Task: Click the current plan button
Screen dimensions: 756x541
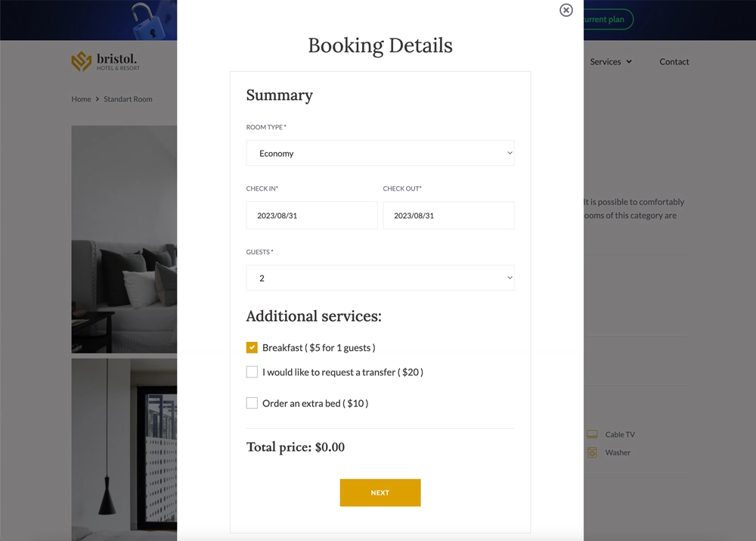Action: (606, 20)
